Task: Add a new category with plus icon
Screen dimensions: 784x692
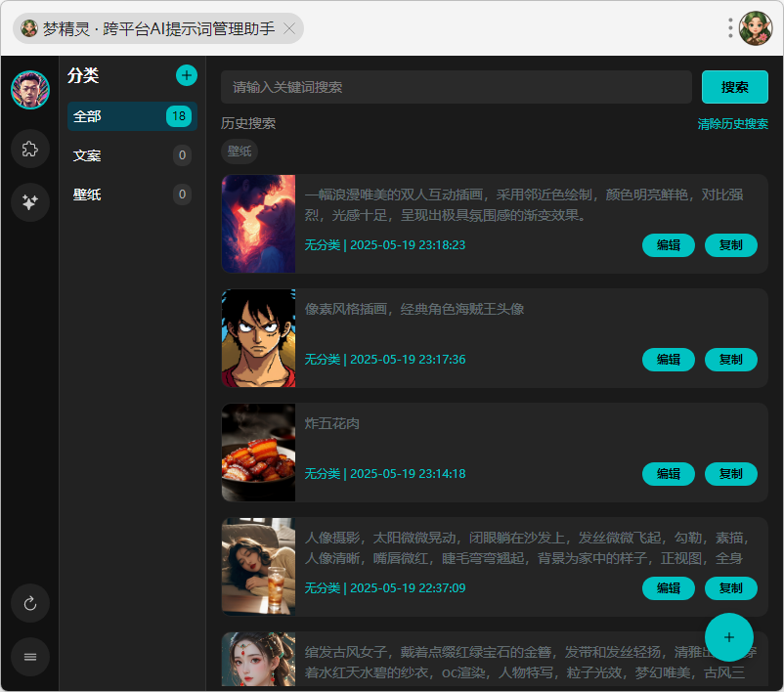Action: click(187, 75)
